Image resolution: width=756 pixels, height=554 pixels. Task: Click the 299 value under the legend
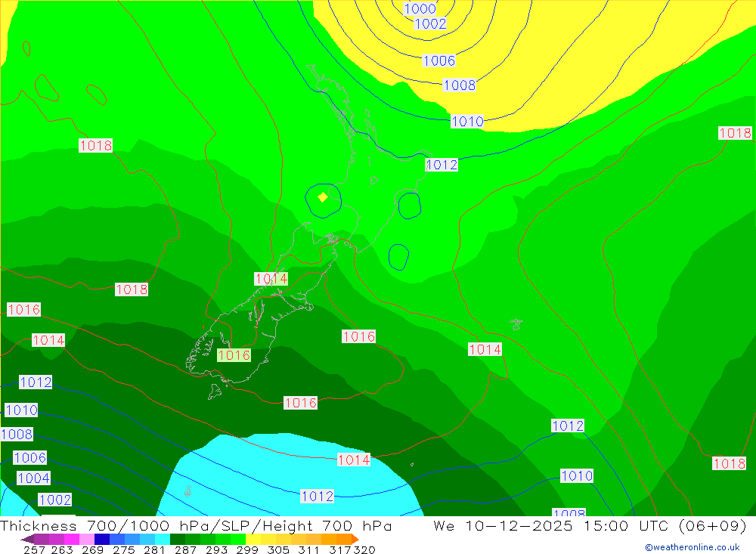pyautogui.click(x=247, y=549)
